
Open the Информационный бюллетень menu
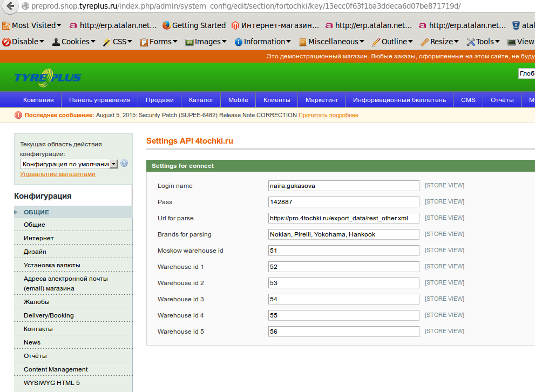(x=399, y=100)
